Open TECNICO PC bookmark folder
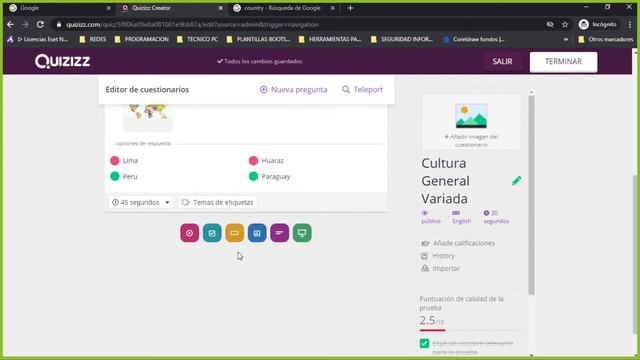 tap(198, 39)
